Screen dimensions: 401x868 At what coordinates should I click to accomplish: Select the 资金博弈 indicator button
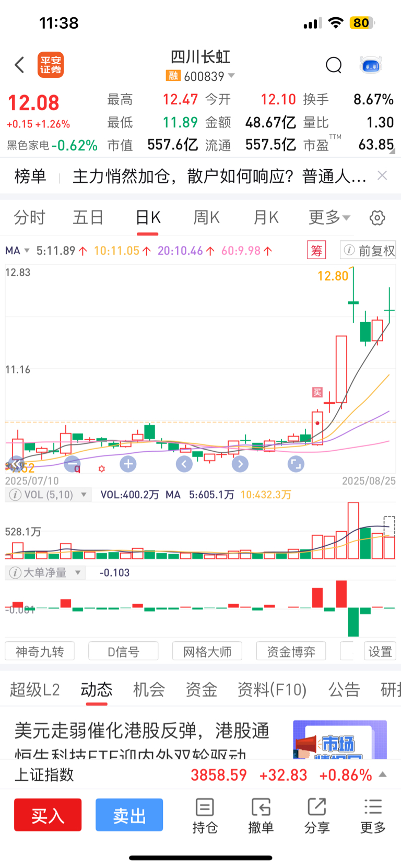pos(291,651)
